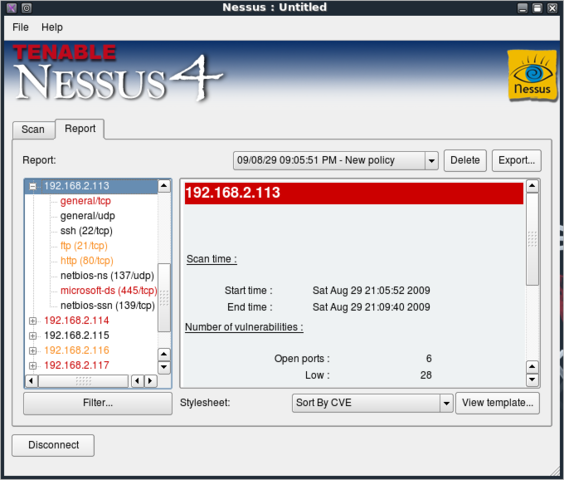The height and width of the screenshot is (480, 564).
Task: Collapse the 192.168.2.113 host node
Action: point(33,186)
